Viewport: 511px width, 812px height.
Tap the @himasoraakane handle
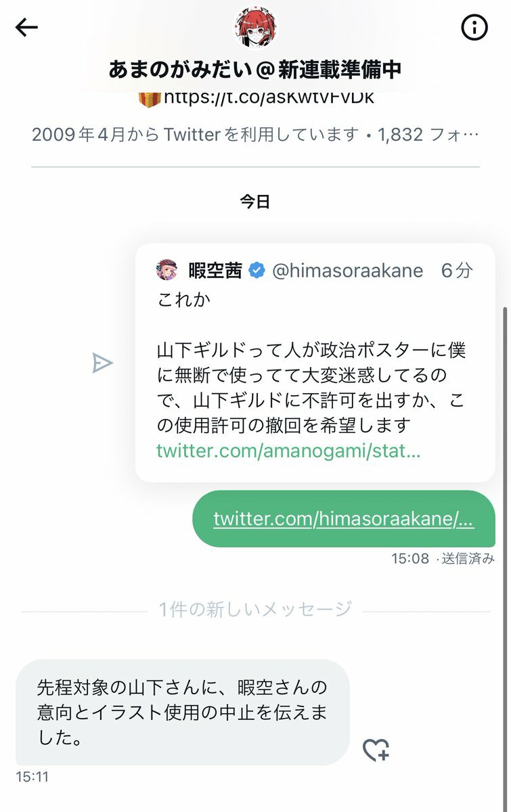(347, 271)
